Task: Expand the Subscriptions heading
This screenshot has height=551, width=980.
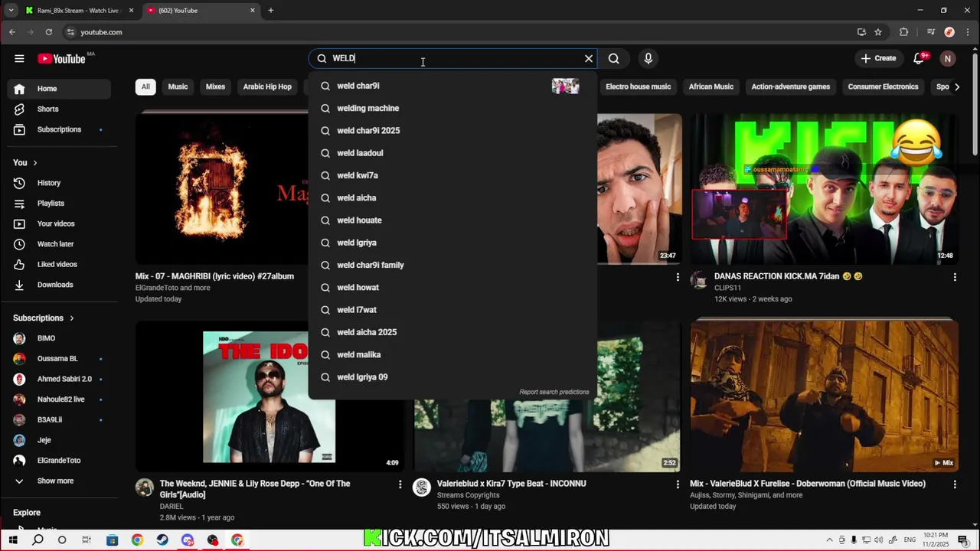Action: (x=44, y=318)
